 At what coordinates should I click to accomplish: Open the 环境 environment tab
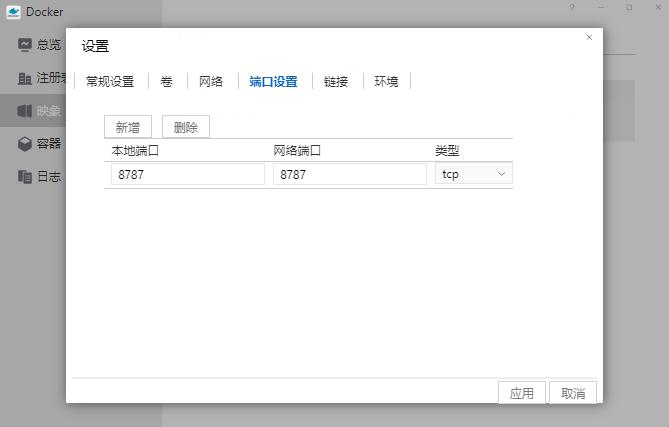pyautogui.click(x=386, y=82)
